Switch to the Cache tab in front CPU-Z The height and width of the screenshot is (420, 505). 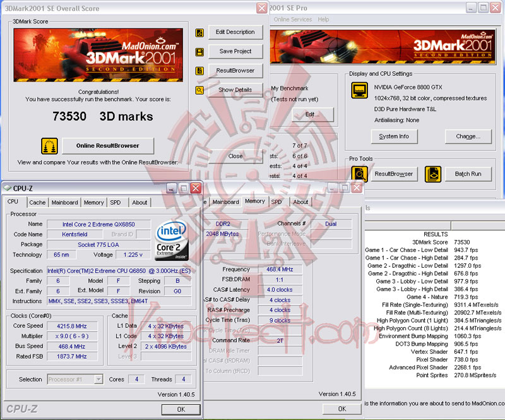pyautogui.click(x=37, y=203)
